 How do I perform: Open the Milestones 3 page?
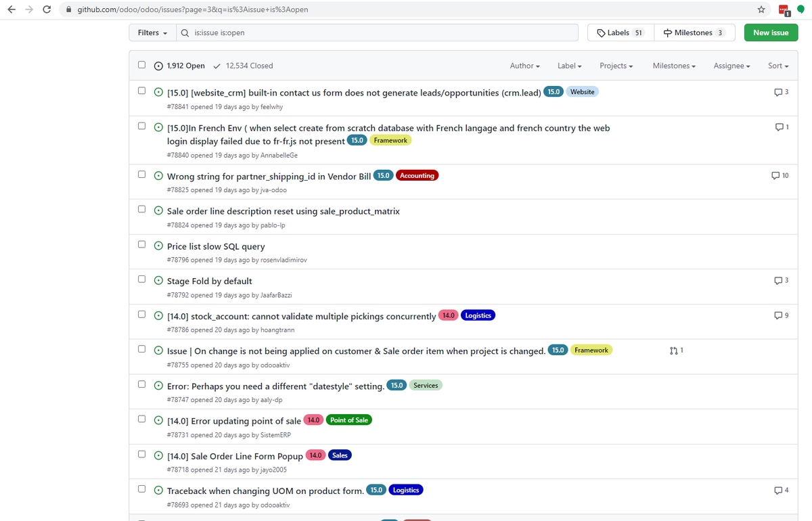tap(694, 32)
